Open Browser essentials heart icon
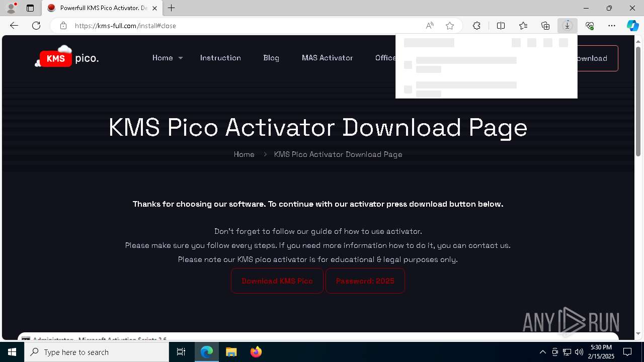644x362 pixels. tap(590, 26)
